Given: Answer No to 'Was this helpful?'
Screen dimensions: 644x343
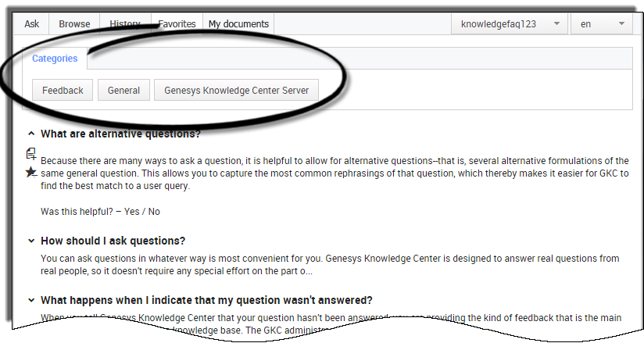Looking at the screenshot, I should 154,211.
